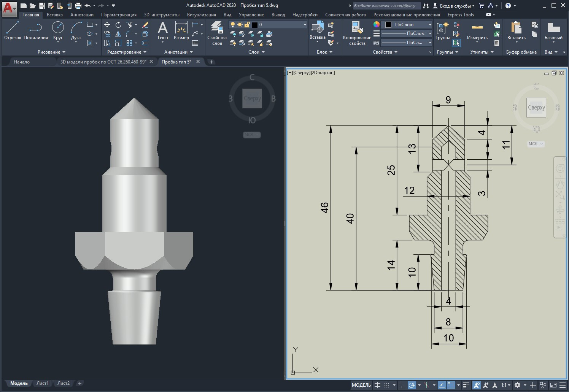
Task: Click the [2D-каркас] visual style label
Action: click(x=323, y=73)
